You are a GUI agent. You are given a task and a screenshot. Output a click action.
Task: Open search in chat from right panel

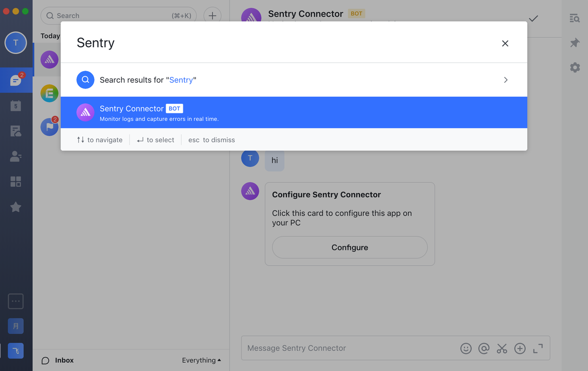[575, 18]
